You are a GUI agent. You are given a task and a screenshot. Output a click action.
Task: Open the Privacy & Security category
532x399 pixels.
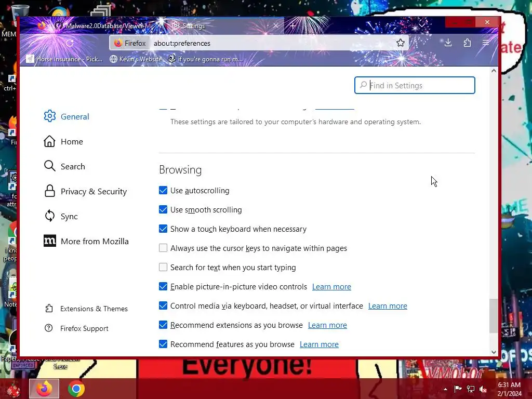[x=86, y=191]
